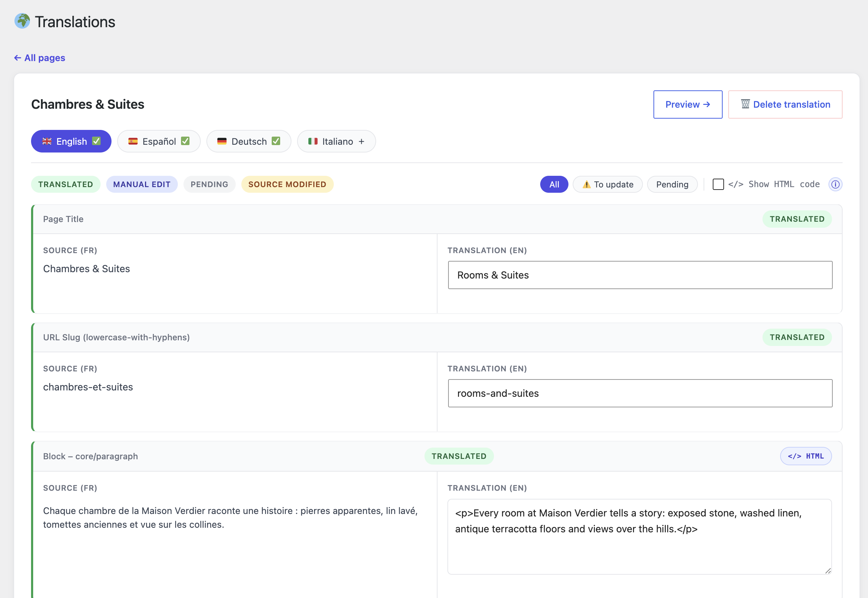
Task: Click Spanish flag icon on Español tab
Action: tap(133, 141)
